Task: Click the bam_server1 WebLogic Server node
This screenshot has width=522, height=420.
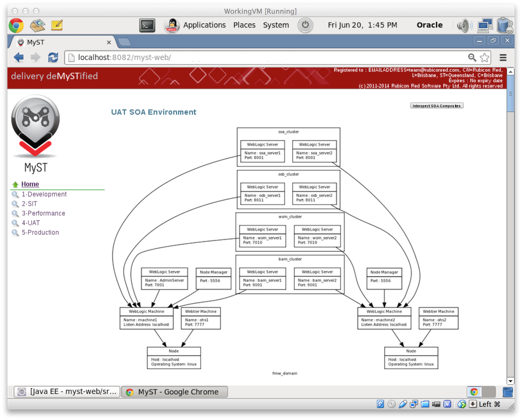Action: coord(262,279)
